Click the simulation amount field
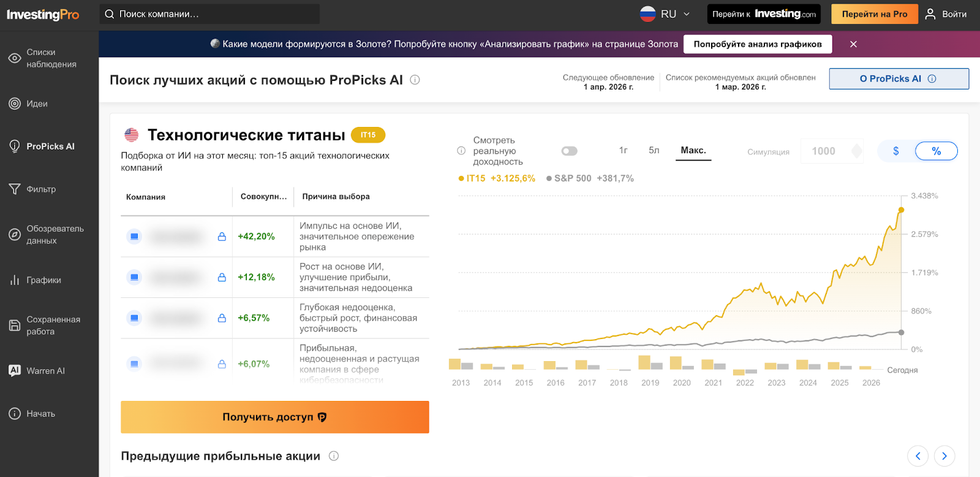The image size is (980, 477). [x=824, y=151]
